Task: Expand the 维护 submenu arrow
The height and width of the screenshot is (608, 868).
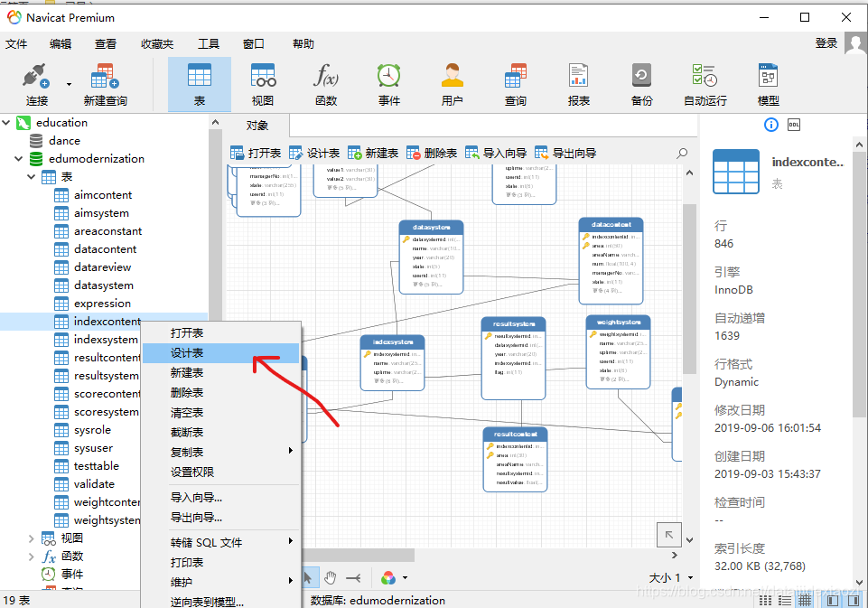Action: coord(291,580)
